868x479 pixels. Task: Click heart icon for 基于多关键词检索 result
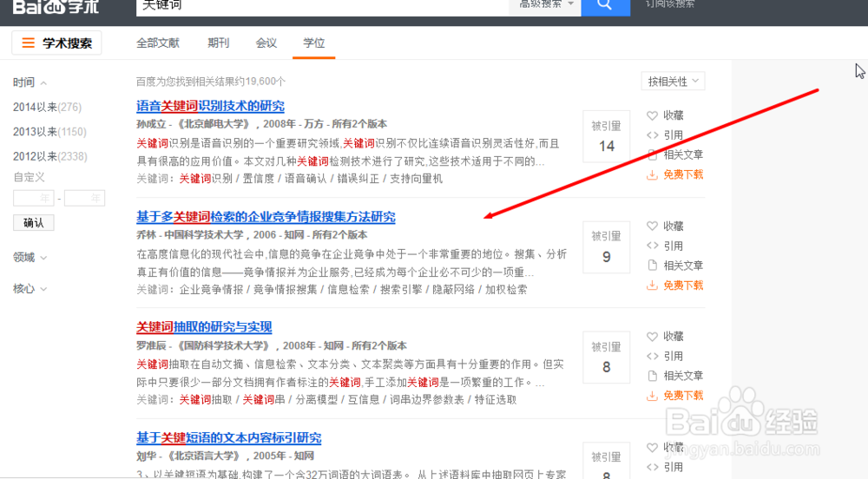652,226
